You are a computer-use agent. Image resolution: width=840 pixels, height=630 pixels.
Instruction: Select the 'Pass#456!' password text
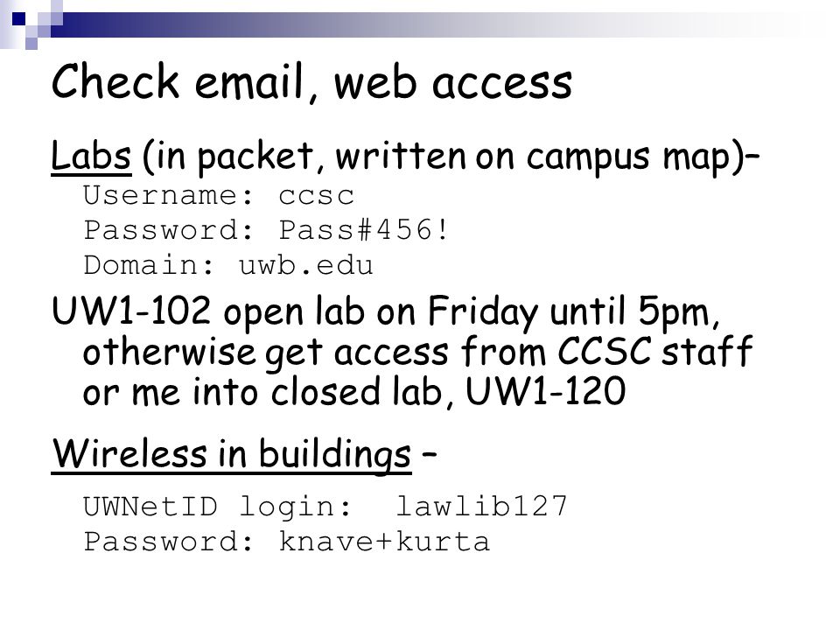click(x=363, y=230)
